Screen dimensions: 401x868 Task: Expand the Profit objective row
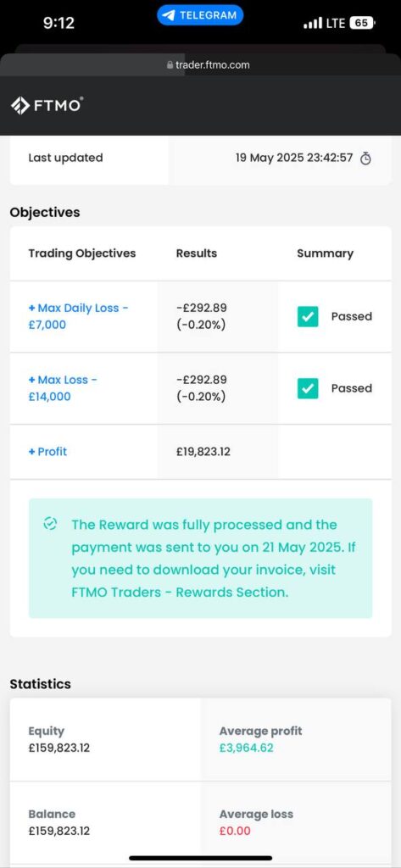[47, 452]
